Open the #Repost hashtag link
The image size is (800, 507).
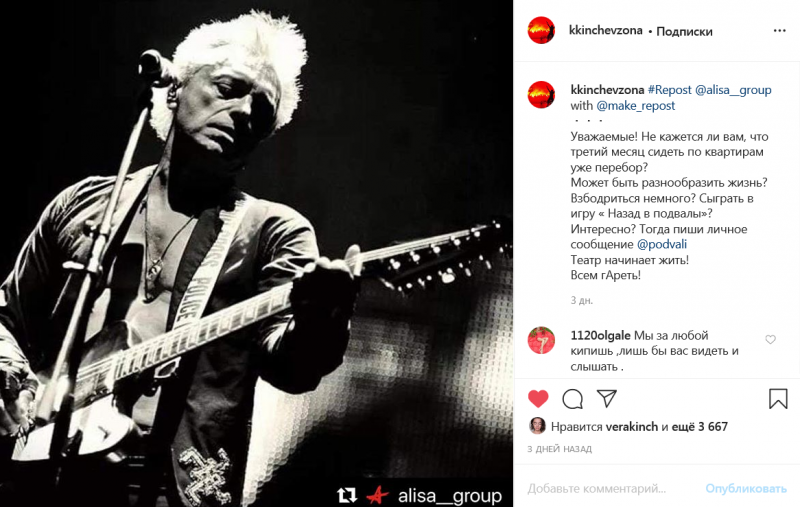pos(669,90)
